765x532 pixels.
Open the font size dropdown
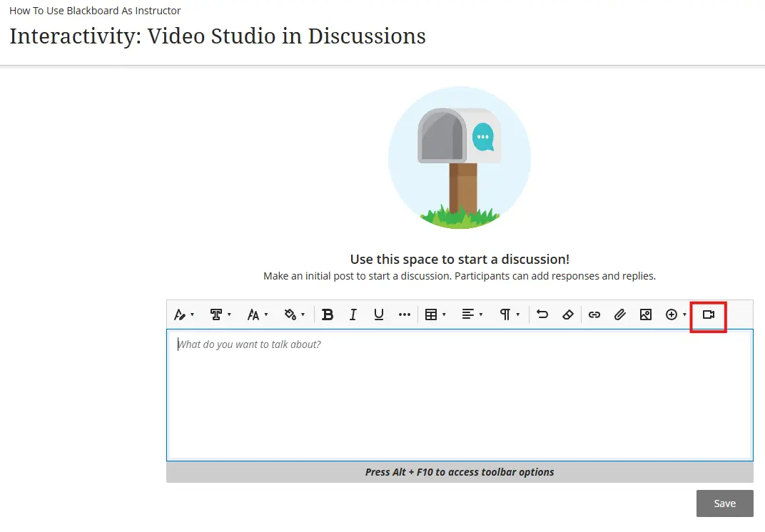pyautogui.click(x=258, y=314)
